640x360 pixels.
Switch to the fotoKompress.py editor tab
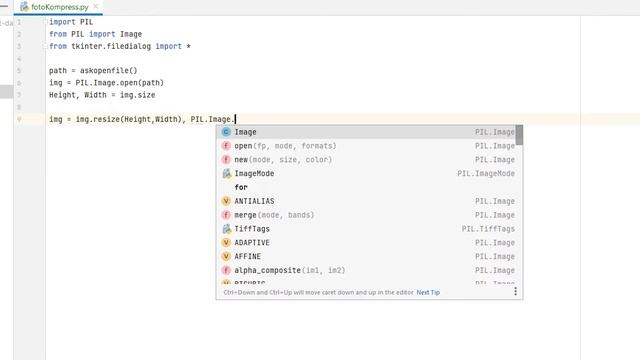tap(58, 7)
